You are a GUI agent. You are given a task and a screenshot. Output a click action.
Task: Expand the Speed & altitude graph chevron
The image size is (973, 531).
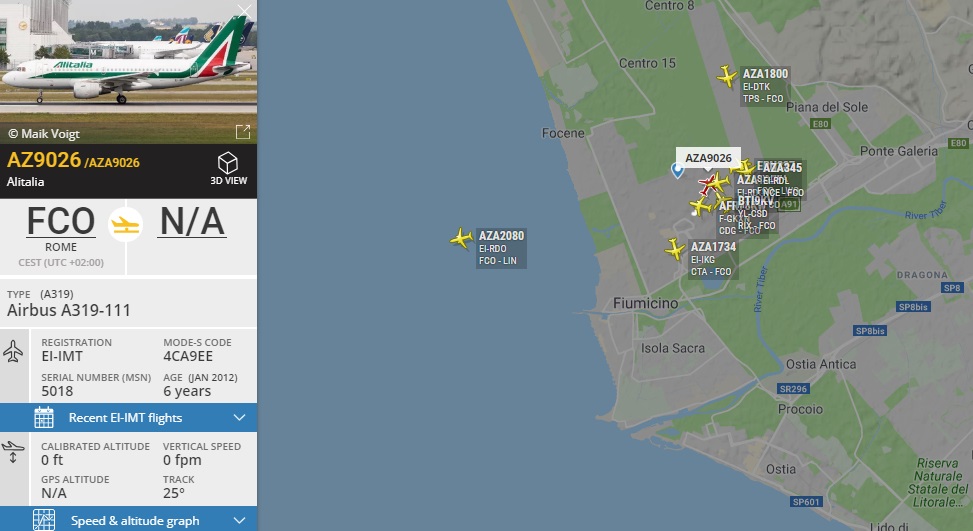(240, 520)
